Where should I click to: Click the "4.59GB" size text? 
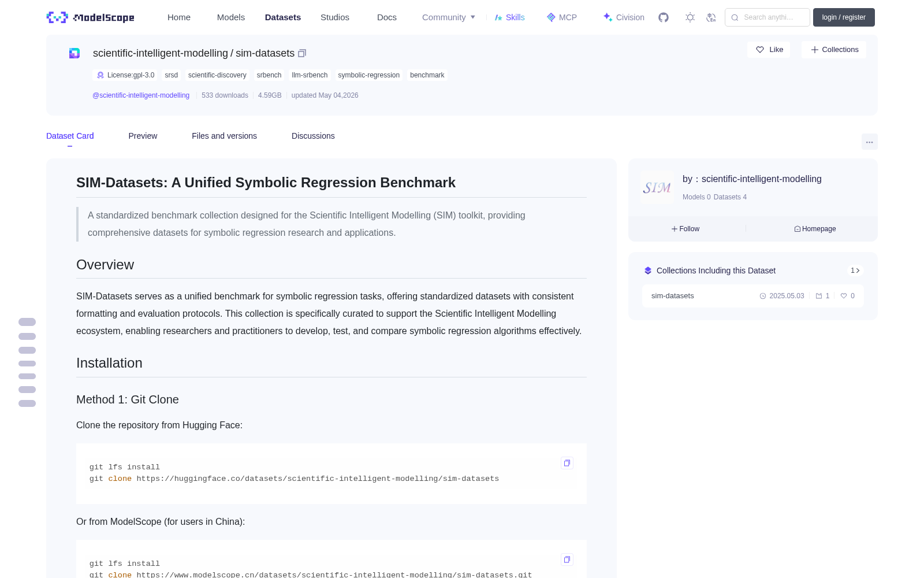click(x=270, y=95)
